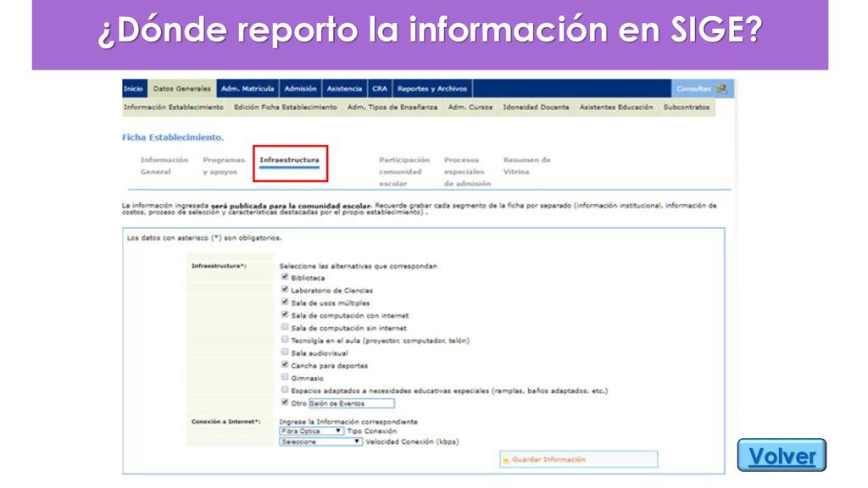This screenshot has height=488, width=868.
Task: Toggle the Otro checkbox
Action: pyautogui.click(x=285, y=402)
